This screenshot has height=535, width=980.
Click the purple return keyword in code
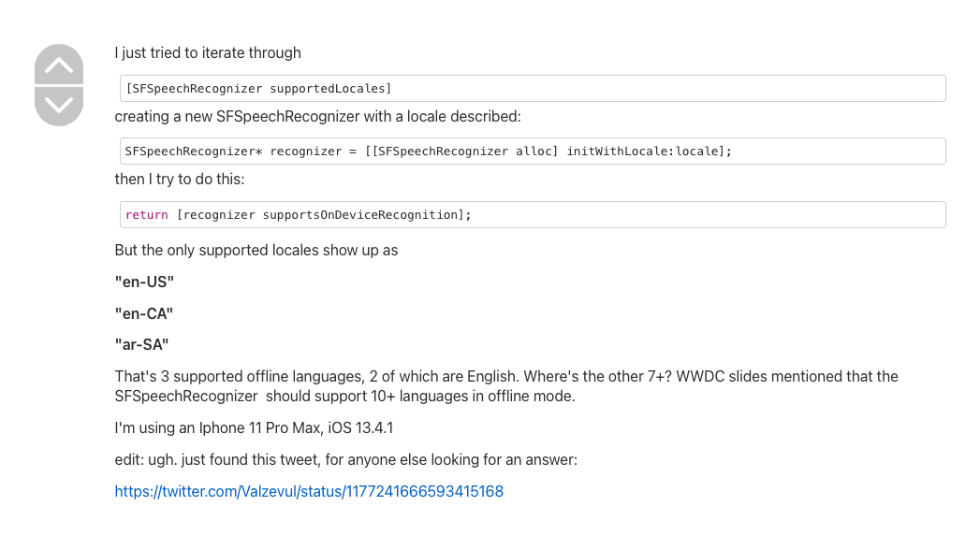click(146, 215)
